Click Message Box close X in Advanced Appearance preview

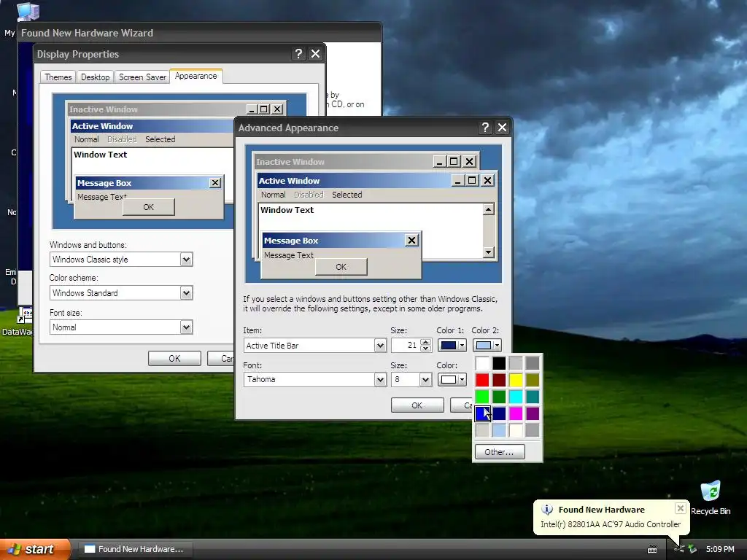click(x=411, y=240)
